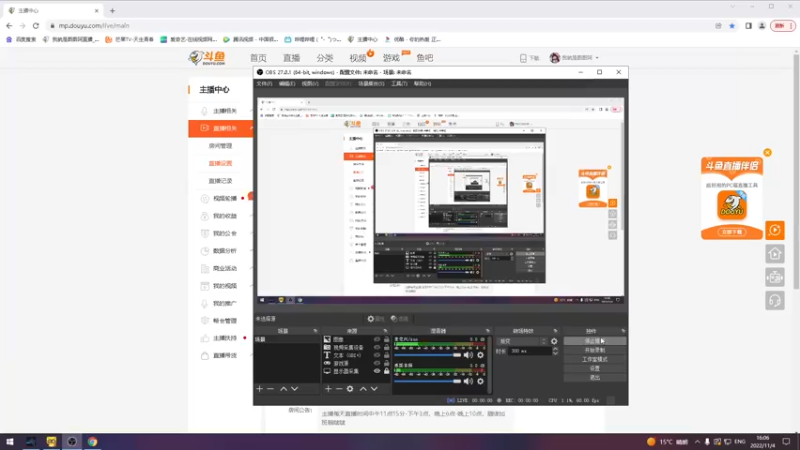The height and width of the screenshot is (450, 800).
Task: Toggle visibility of 视频采集设备 source
Action: click(x=377, y=347)
